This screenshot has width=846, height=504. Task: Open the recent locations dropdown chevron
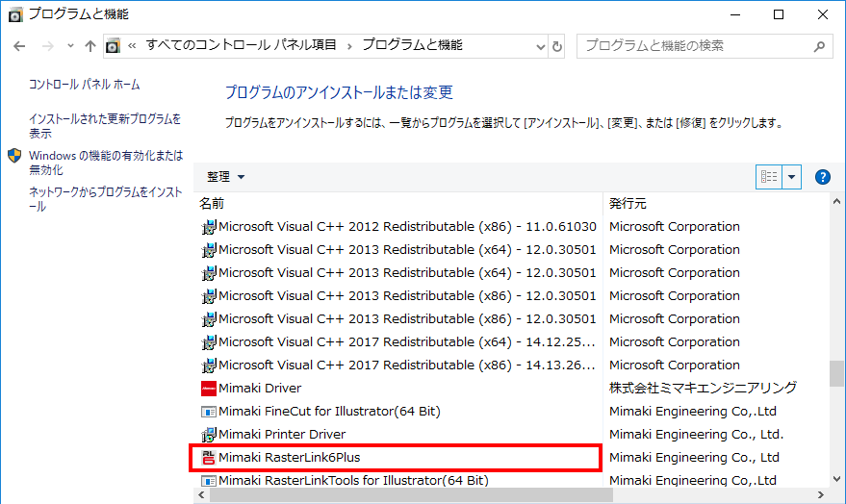click(70, 46)
